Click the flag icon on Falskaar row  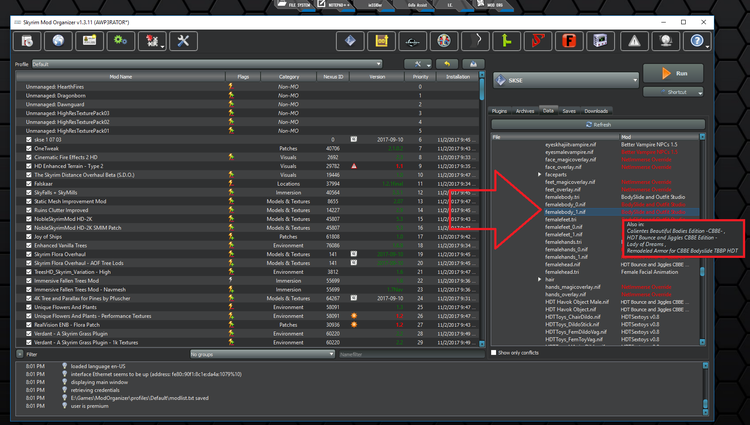point(231,184)
